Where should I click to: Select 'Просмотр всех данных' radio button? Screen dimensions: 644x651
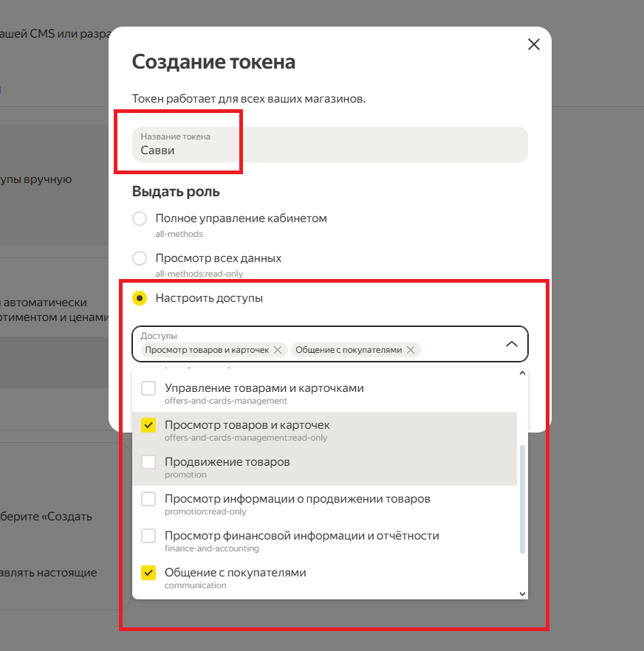tap(140, 258)
